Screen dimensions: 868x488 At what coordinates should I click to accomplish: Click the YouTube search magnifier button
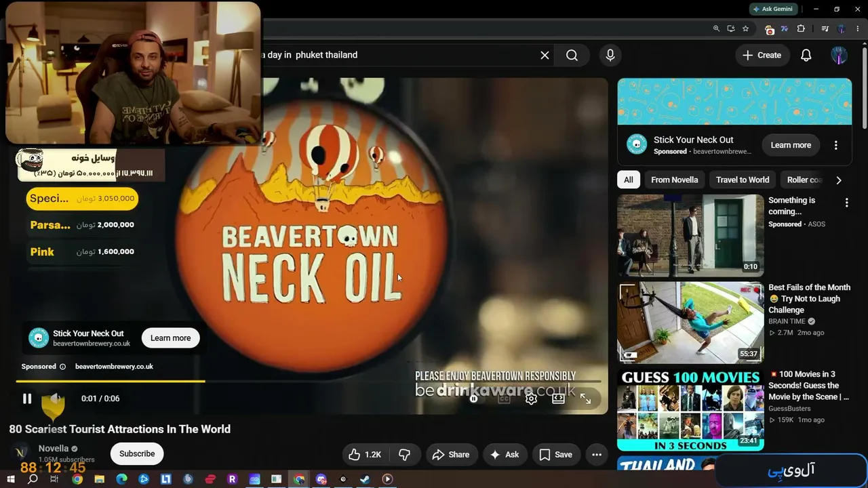[572, 55]
